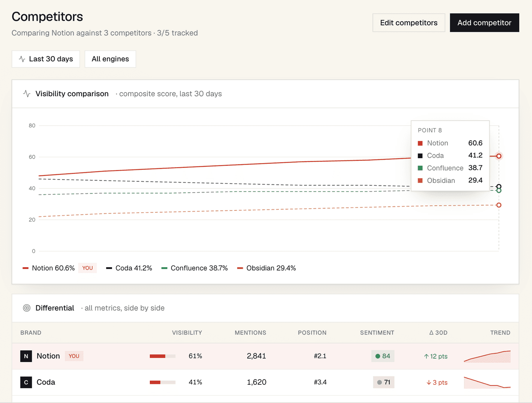Toggle the Obsidian 29.4% legend entry
The width and height of the screenshot is (532, 403).
(266, 268)
